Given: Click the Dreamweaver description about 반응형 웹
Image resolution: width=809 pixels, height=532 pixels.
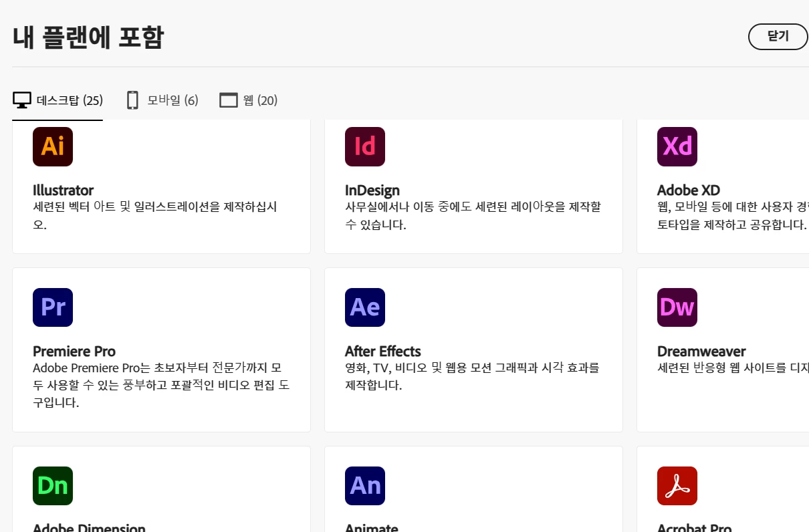Looking at the screenshot, I should [x=733, y=368].
